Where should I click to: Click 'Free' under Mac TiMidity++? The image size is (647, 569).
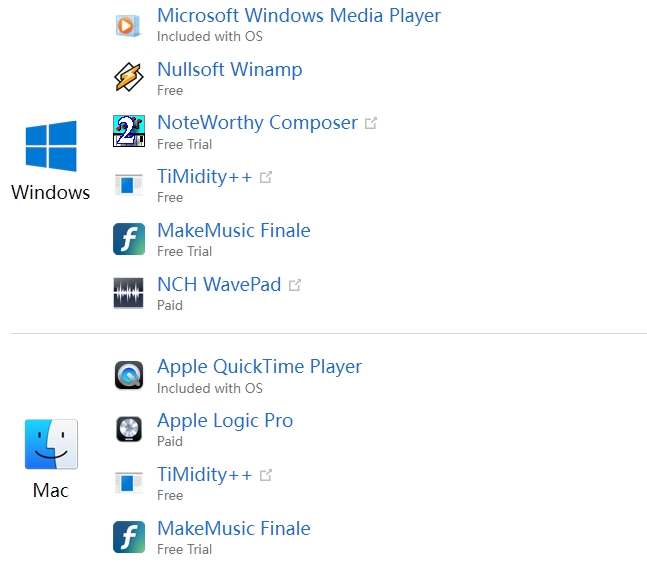pyautogui.click(x=170, y=495)
